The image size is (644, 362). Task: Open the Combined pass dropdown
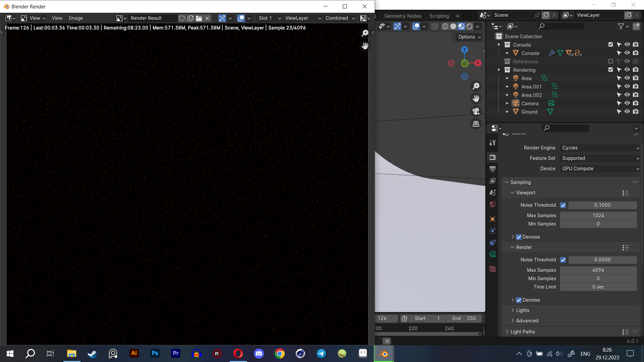click(340, 18)
